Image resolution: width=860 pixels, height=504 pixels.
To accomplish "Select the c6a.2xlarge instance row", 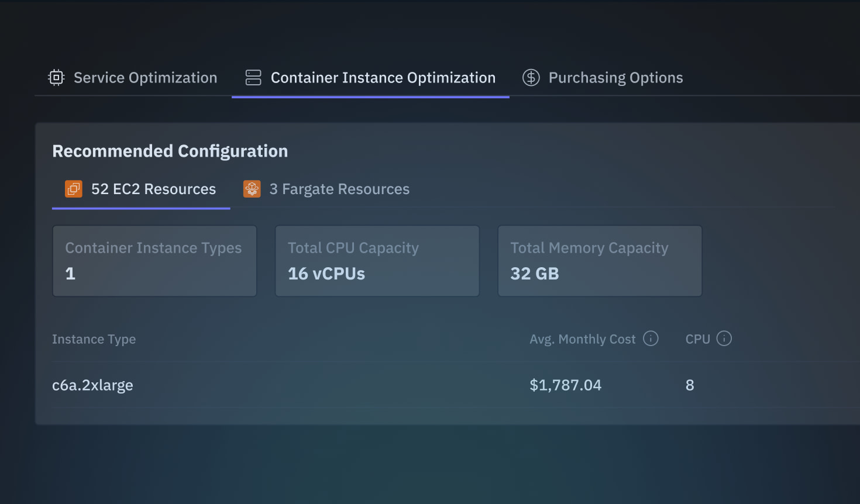I will click(92, 385).
